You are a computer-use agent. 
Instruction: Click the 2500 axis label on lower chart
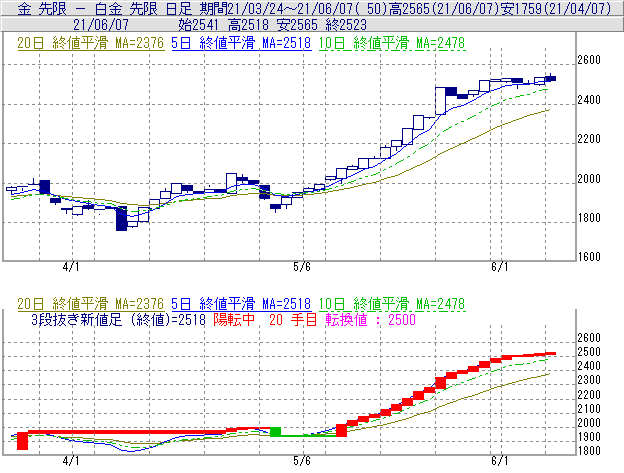[589, 352]
